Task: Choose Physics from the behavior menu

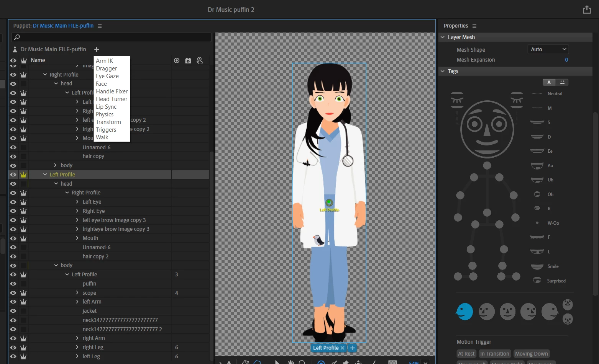Action: point(105,114)
